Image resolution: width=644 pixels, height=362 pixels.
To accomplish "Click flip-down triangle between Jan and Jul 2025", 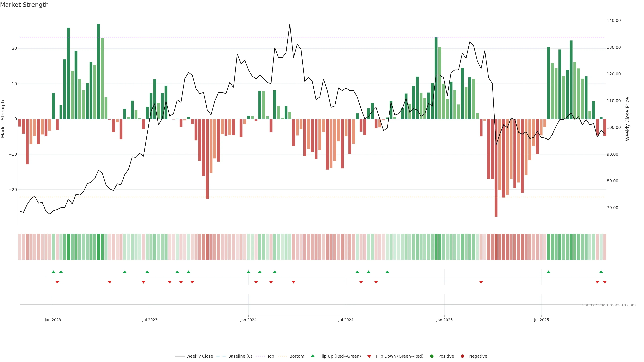I will (x=481, y=282).
